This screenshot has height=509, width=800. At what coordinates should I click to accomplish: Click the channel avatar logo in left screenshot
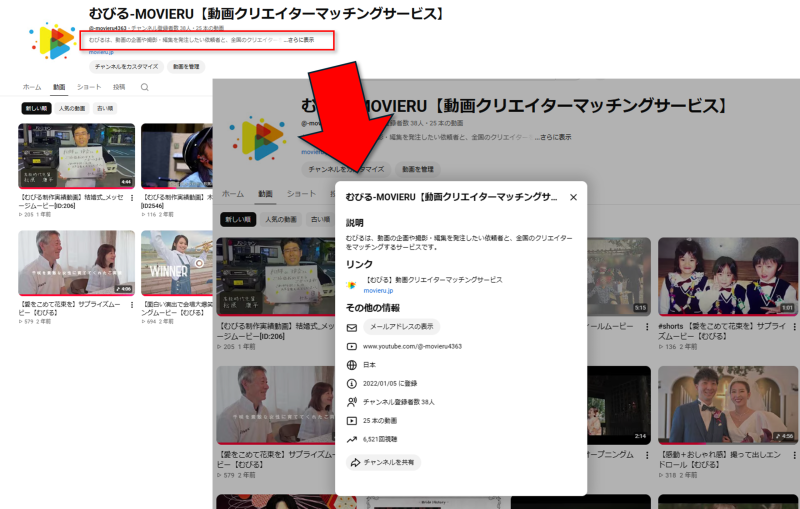tap(53, 41)
